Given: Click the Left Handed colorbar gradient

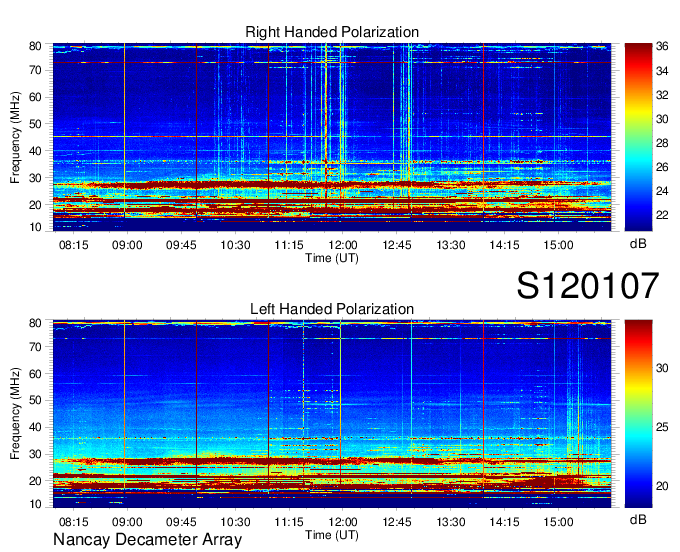Looking at the screenshot, I should click(638, 414).
